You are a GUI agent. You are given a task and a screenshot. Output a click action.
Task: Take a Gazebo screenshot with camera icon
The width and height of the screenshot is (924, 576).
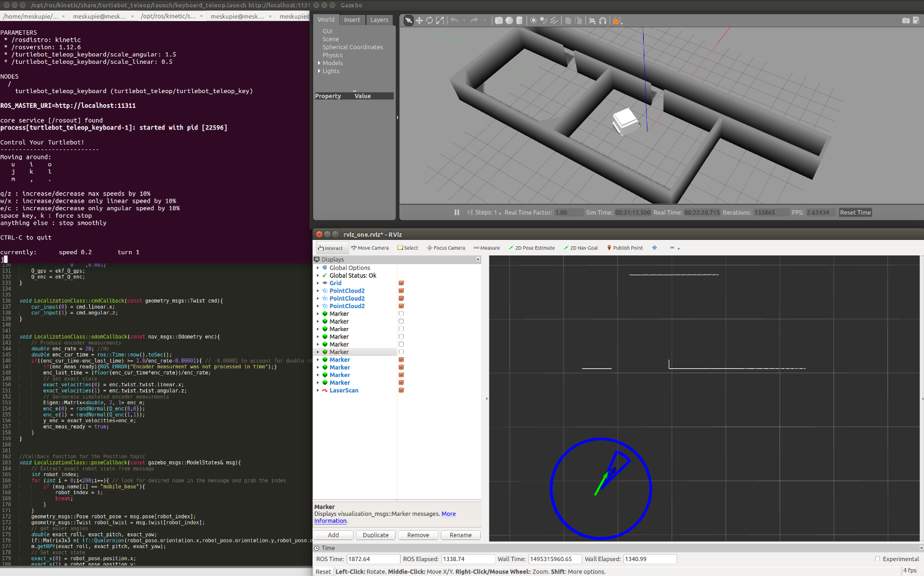[x=906, y=20]
